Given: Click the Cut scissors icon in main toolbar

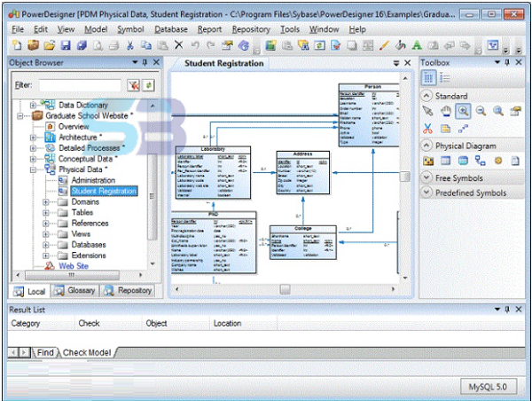Looking at the screenshot, I should (130, 45).
